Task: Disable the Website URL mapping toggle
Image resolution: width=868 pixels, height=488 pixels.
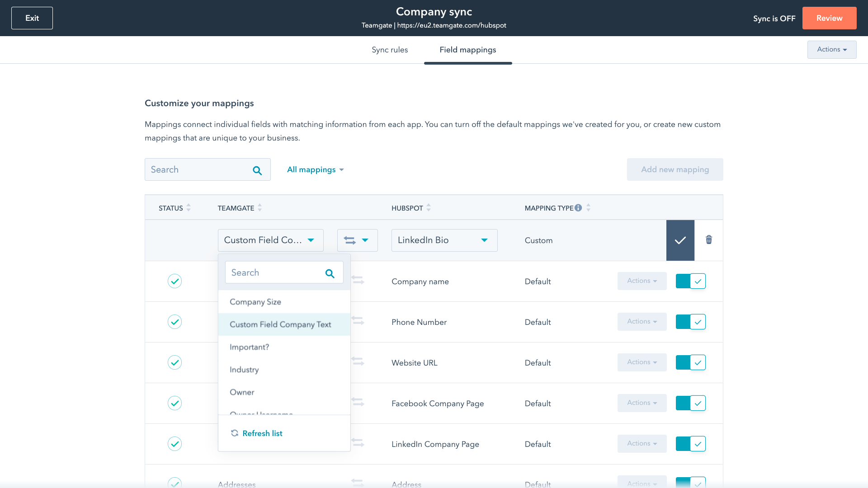Action: pos(690,362)
